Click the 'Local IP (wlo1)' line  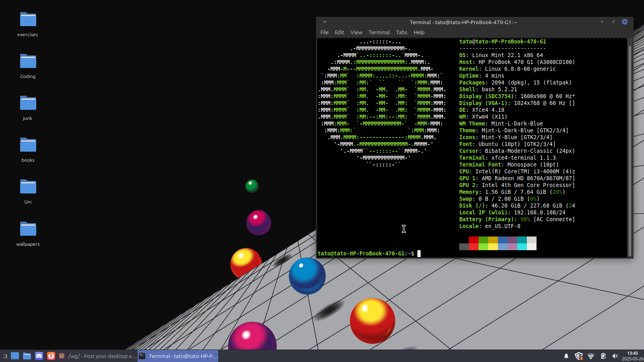pos(512,212)
